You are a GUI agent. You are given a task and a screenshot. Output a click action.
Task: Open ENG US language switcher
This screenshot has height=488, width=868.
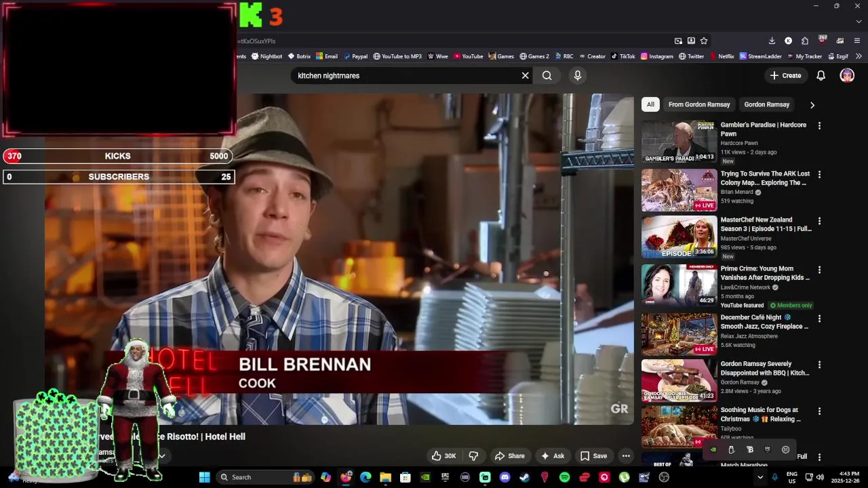point(791,477)
